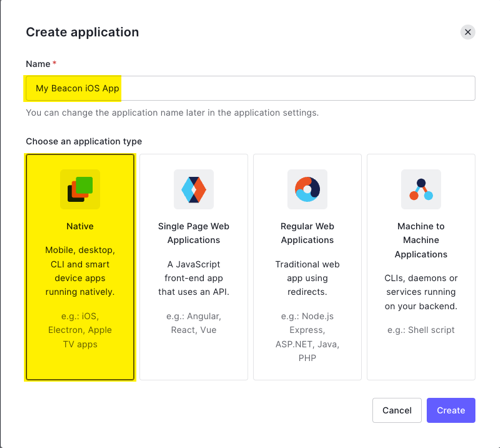Click the Single Page Web Applications icon
Screen dimensions: 500x448
[x=194, y=189]
